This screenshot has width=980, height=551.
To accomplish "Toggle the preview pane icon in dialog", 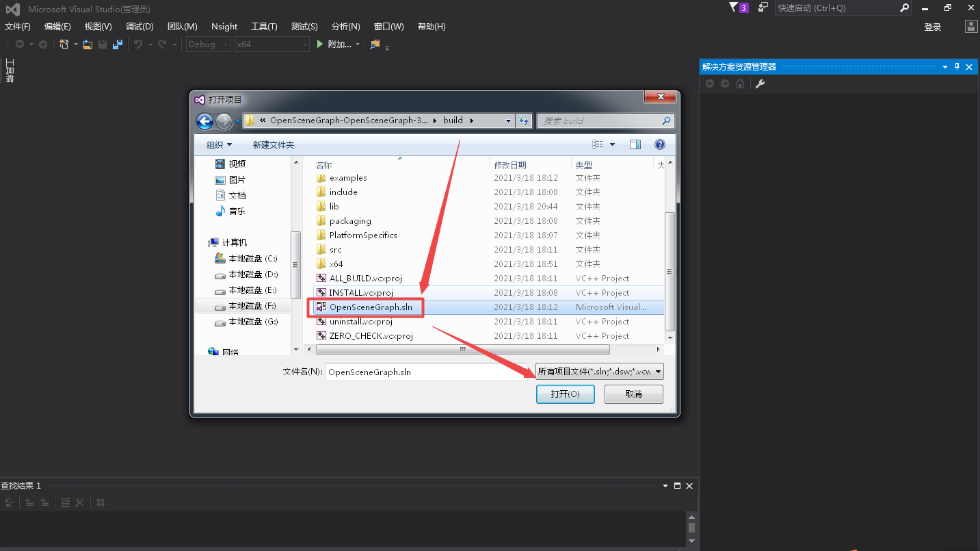I will click(x=635, y=144).
